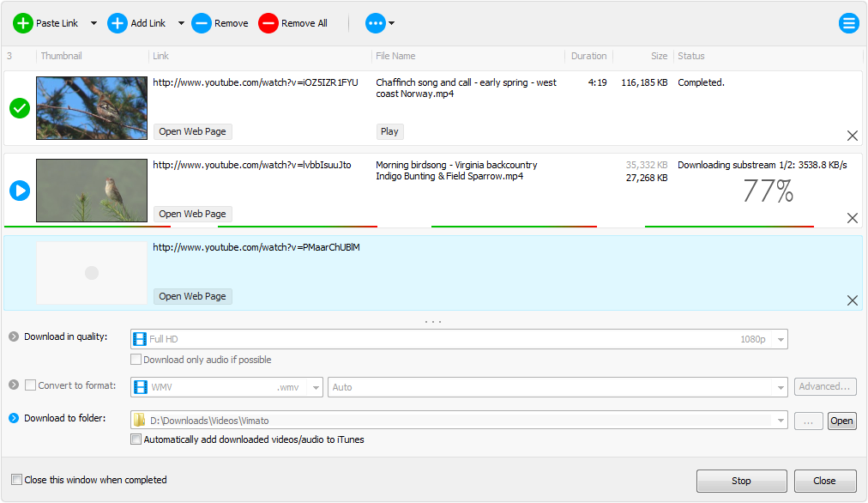
Task: Enable Close this window when completed
Action: 15,480
